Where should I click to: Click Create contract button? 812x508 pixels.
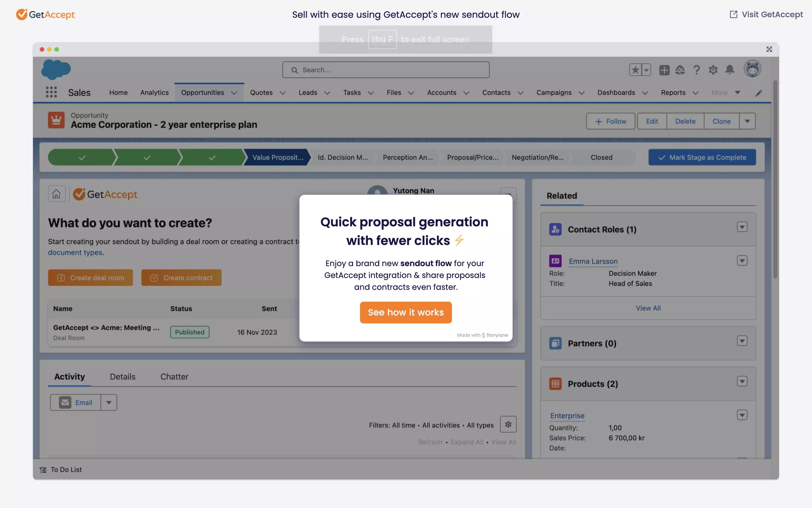[181, 278]
